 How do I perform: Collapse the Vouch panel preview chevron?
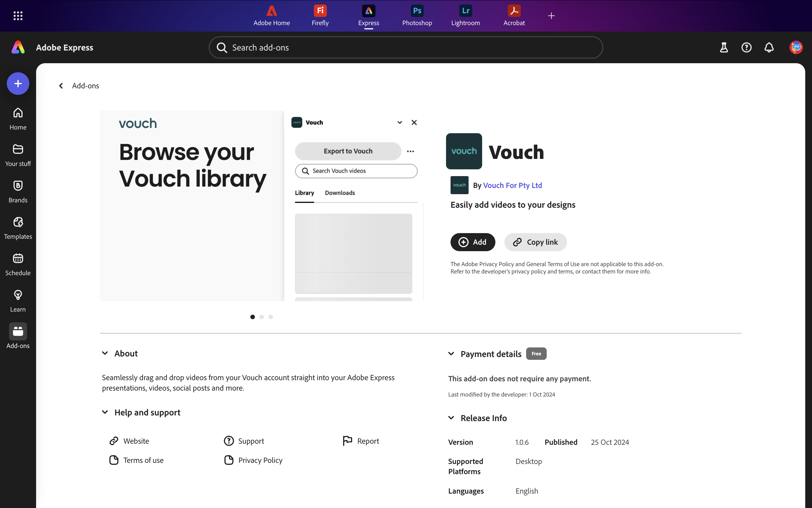coord(399,122)
